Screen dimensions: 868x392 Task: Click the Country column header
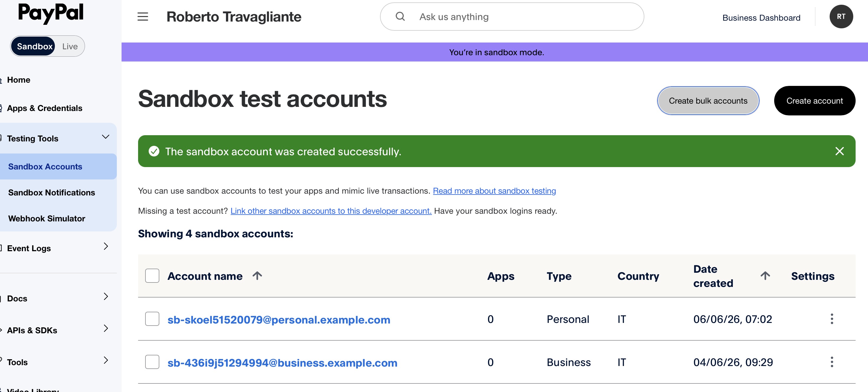pos(638,276)
